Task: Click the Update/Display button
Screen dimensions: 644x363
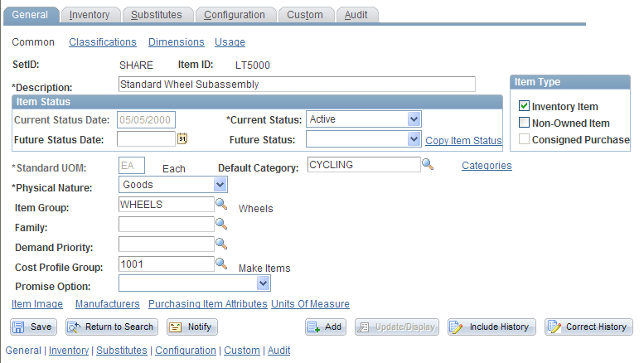Action: point(397,327)
